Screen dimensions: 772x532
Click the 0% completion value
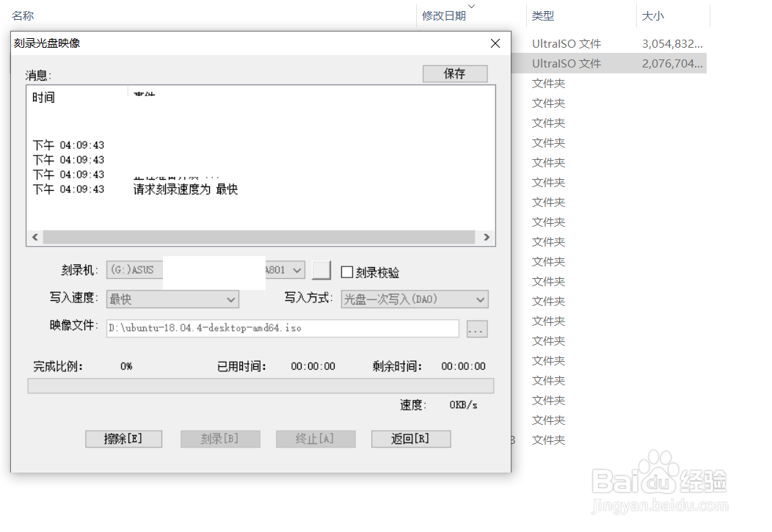coord(126,367)
